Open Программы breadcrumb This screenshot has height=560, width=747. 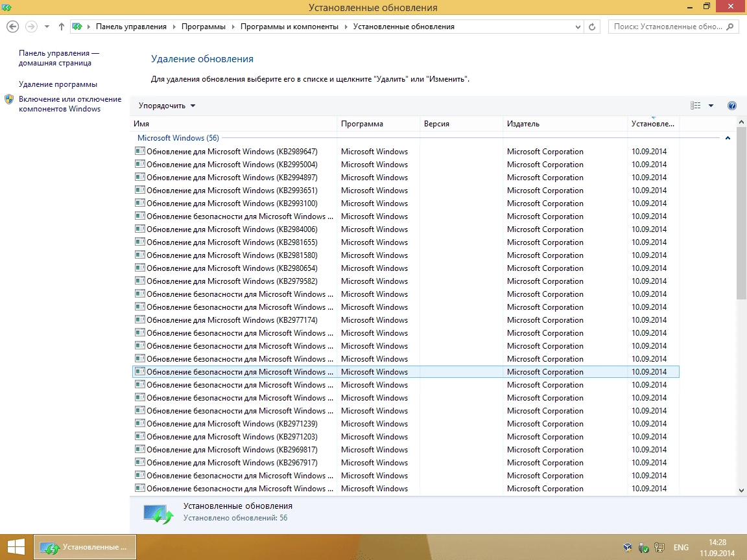tap(204, 27)
